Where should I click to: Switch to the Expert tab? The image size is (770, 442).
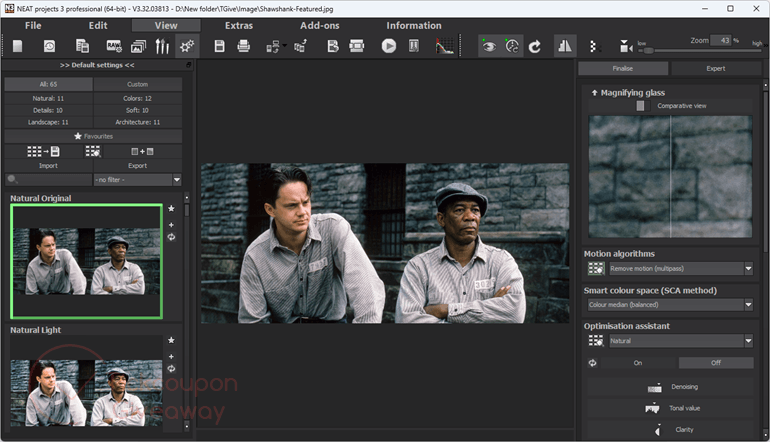click(715, 69)
